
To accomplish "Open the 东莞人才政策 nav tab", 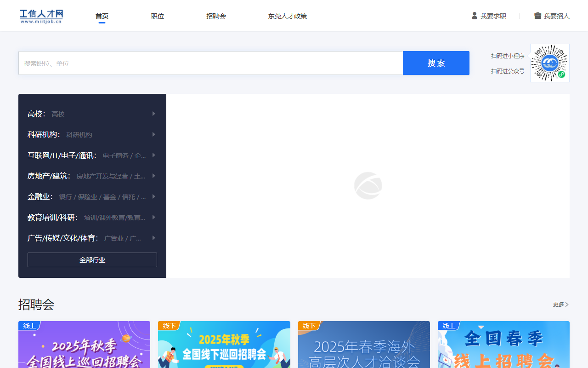I will coord(288,16).
